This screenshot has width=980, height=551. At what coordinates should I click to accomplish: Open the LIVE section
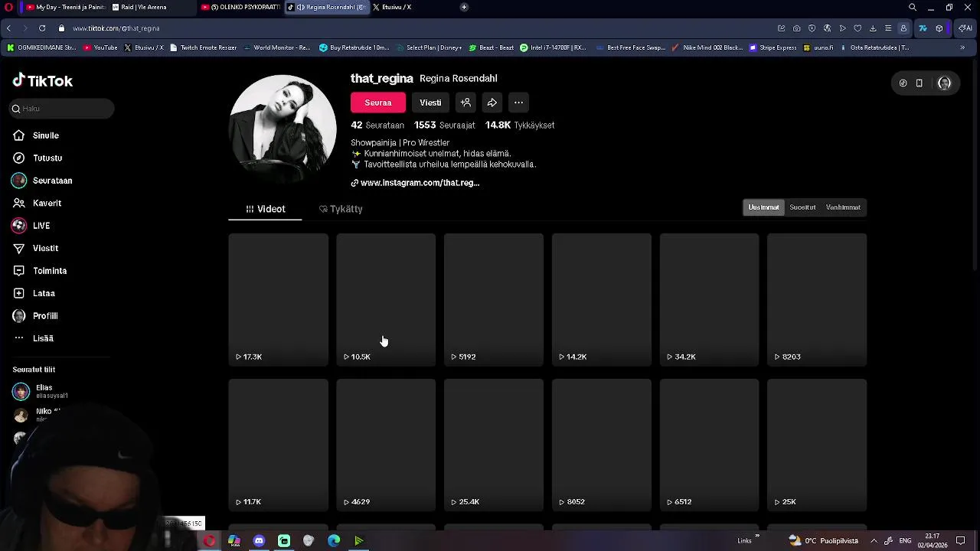pos(31,226)
